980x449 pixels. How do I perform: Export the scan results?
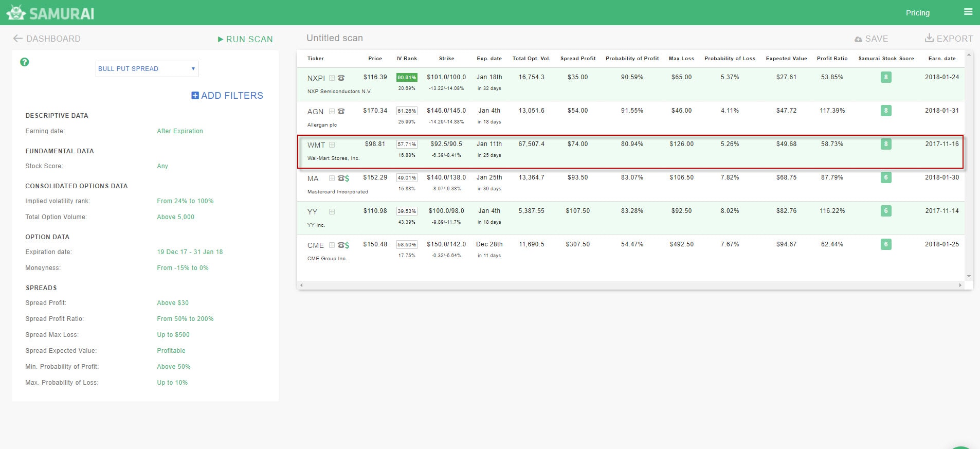[x=949, y=39]
